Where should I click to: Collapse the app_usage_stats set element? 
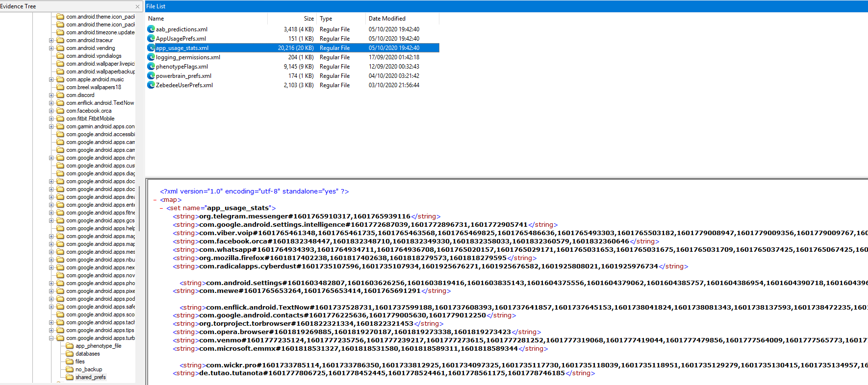point(161,208)
